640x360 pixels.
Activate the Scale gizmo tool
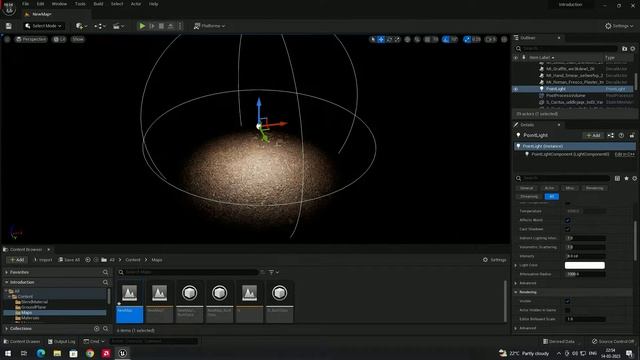[397, 39]
